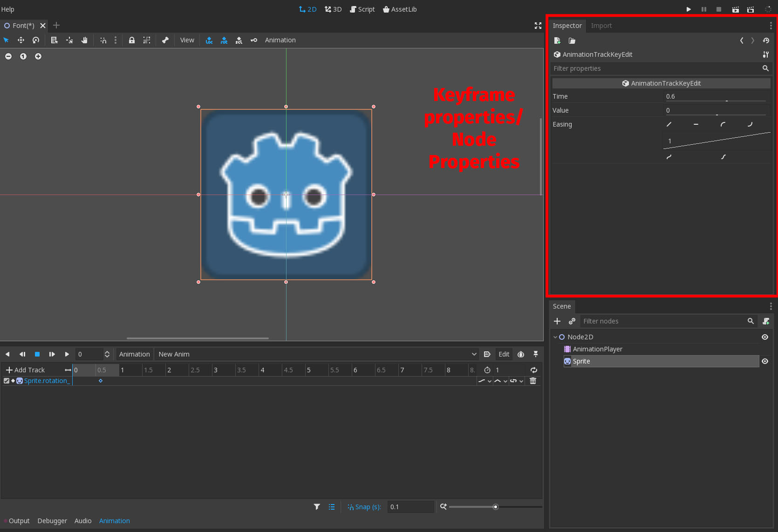Image resolution: width=778 pixels, height=532 pixels.
Task: Create a new resource in Inspector
Action: [557, 40]
